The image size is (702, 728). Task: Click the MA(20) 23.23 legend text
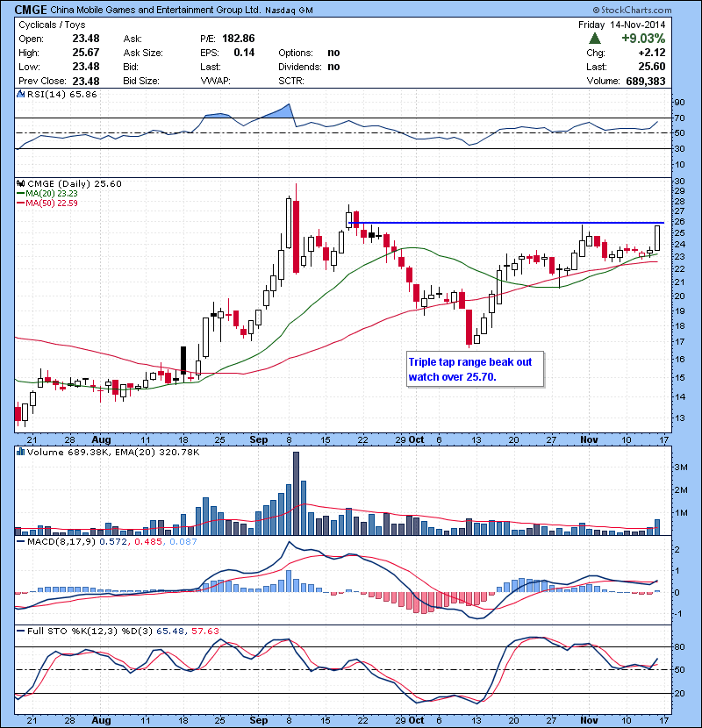pos(52,194)
